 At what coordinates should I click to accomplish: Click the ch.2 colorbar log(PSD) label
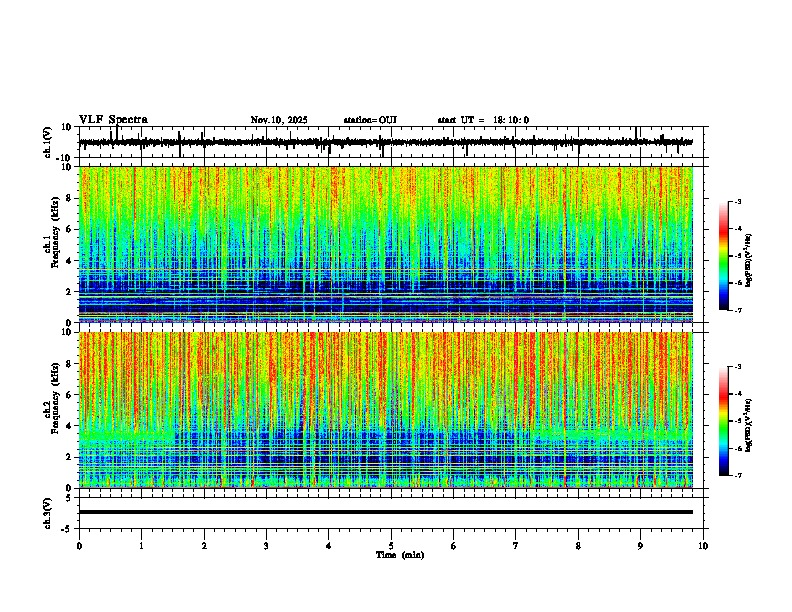[x=749, y=425]
